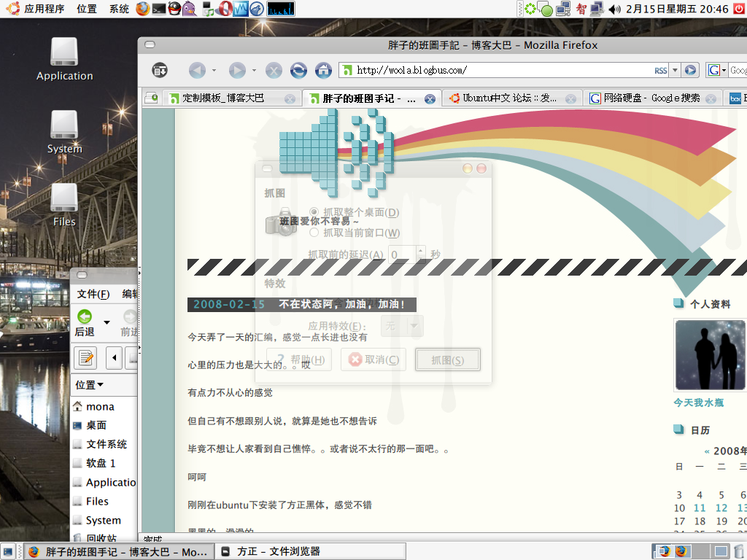Open the terminal launcher in the top panel
Screen dimensions: 747x560
point(158,9)
